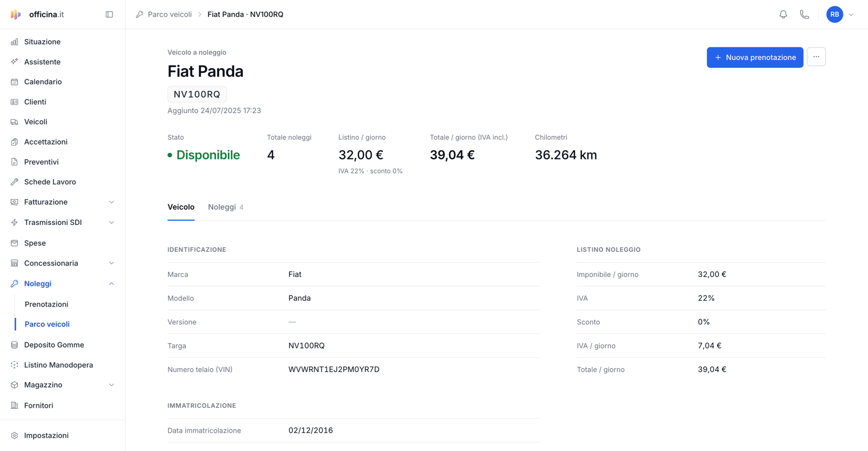Screen dimensions: 868x451
Task: Click 'IVA 22% · sconto 0%' note
Action: tap(370, 171)
